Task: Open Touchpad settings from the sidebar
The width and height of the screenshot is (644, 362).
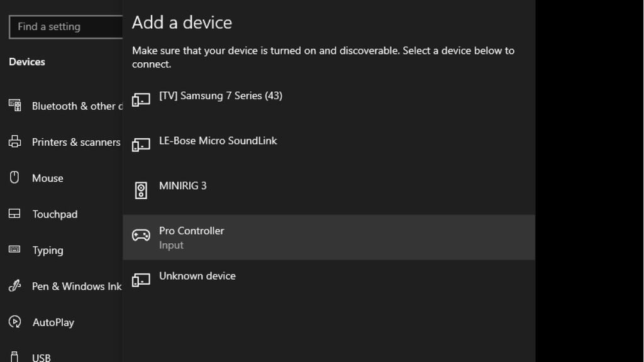Action: (x=55, y=214)
